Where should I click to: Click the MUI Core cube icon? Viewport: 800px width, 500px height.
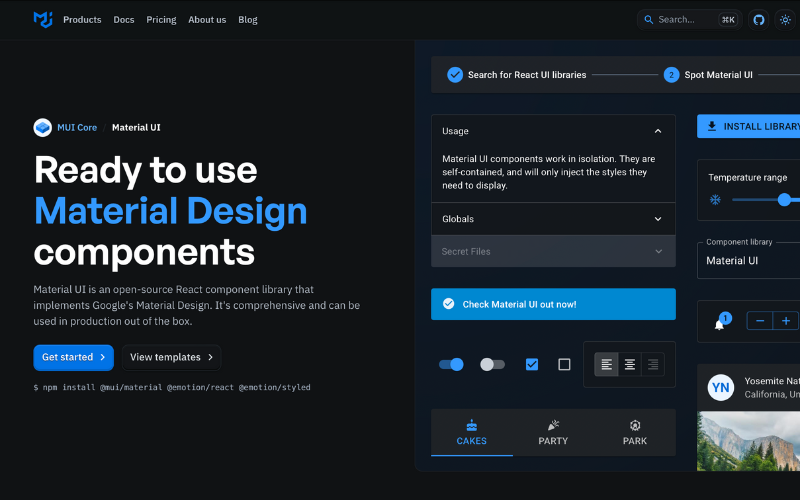tap(42, 128)
